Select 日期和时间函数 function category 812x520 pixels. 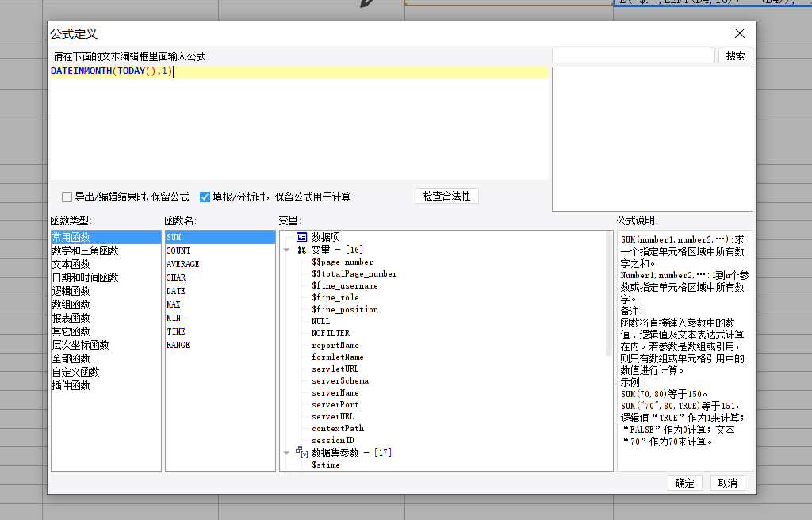[x=85, y=277]
